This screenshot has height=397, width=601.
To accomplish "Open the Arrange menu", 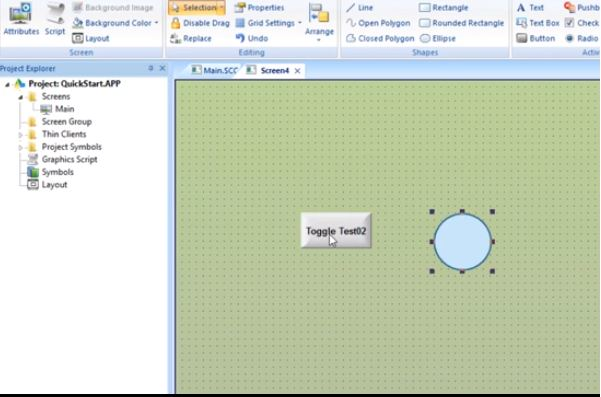I will [x=319, y=21].
